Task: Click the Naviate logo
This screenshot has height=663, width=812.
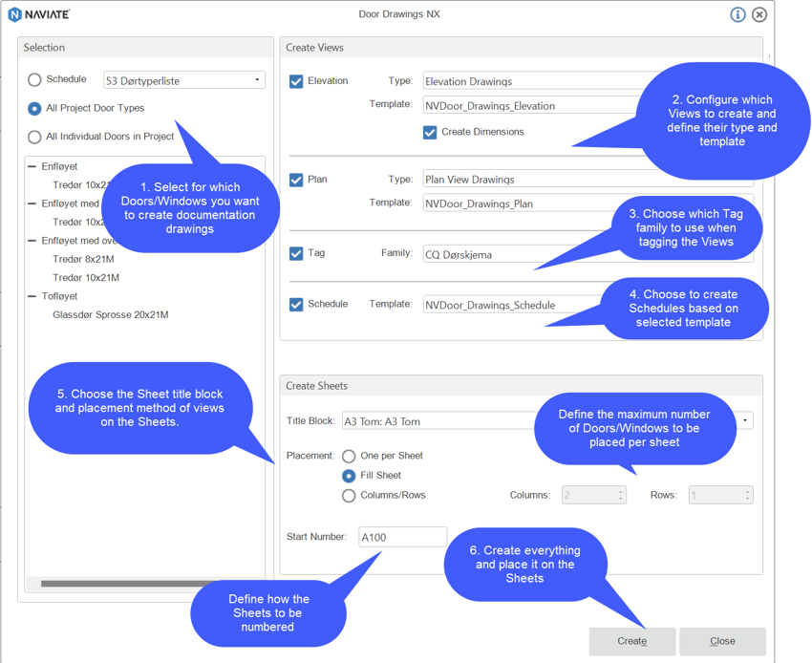Action: click(x=39, y=14)
